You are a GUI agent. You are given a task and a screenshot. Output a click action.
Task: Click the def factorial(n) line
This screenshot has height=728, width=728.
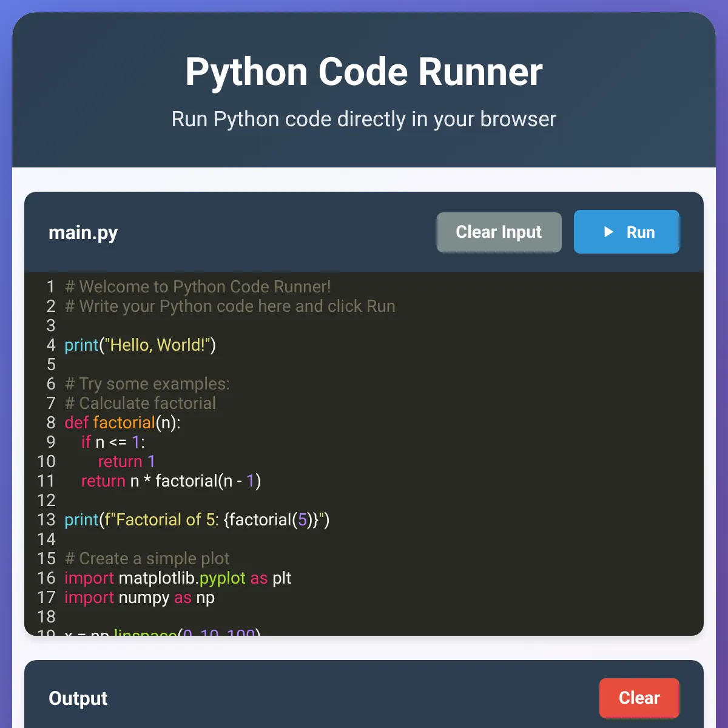(x=123, y=422)
